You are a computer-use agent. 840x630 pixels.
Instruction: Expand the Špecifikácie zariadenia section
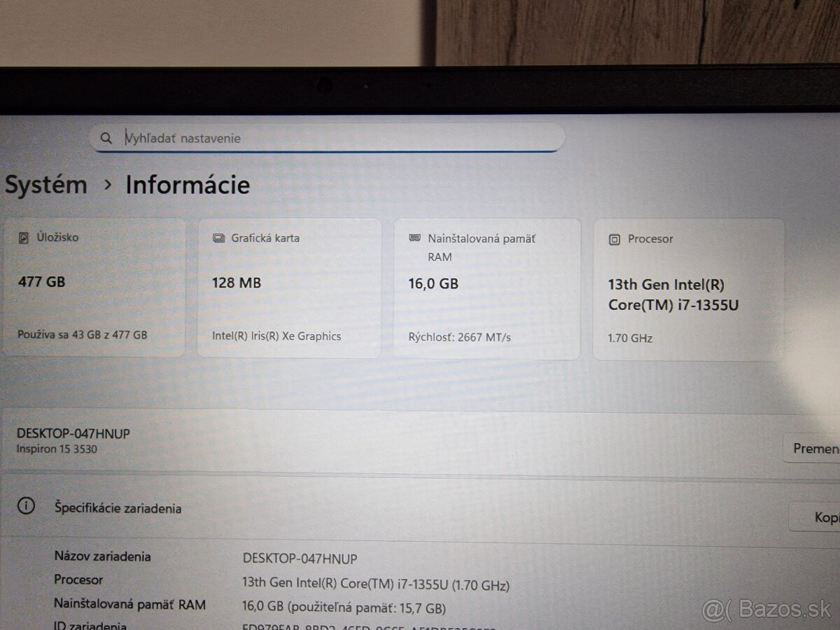pos(119,508)
